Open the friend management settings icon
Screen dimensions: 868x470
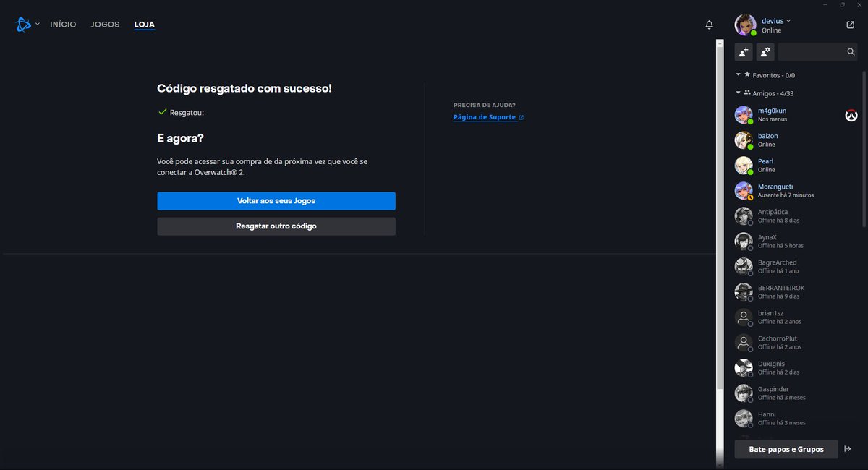pos(765,52)
